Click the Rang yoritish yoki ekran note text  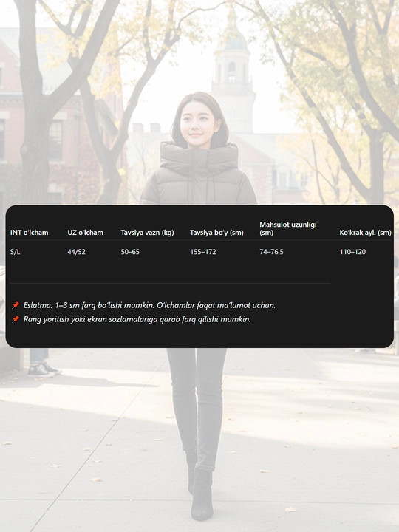pyautogui.click(x=137, y=319)
